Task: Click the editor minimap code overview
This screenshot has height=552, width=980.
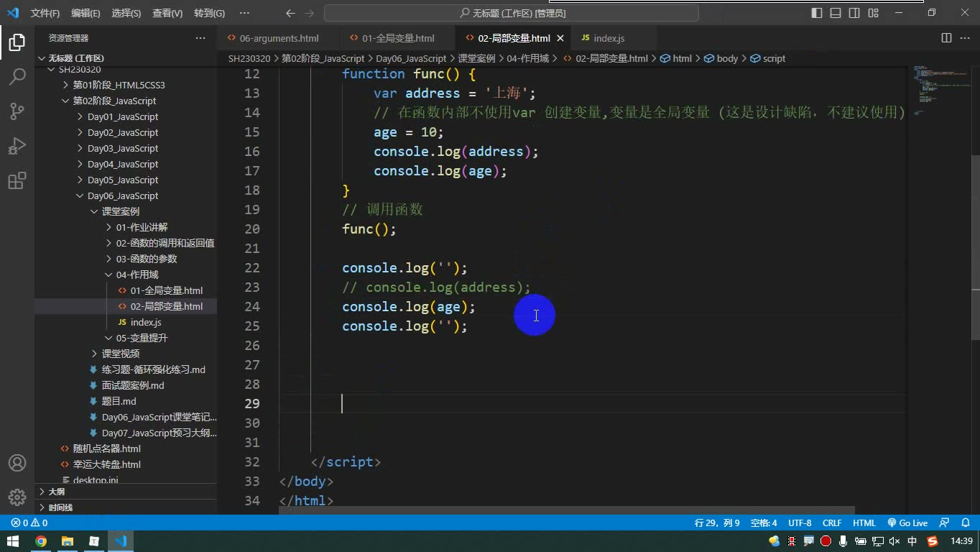Action: click(x=940, y=91)
